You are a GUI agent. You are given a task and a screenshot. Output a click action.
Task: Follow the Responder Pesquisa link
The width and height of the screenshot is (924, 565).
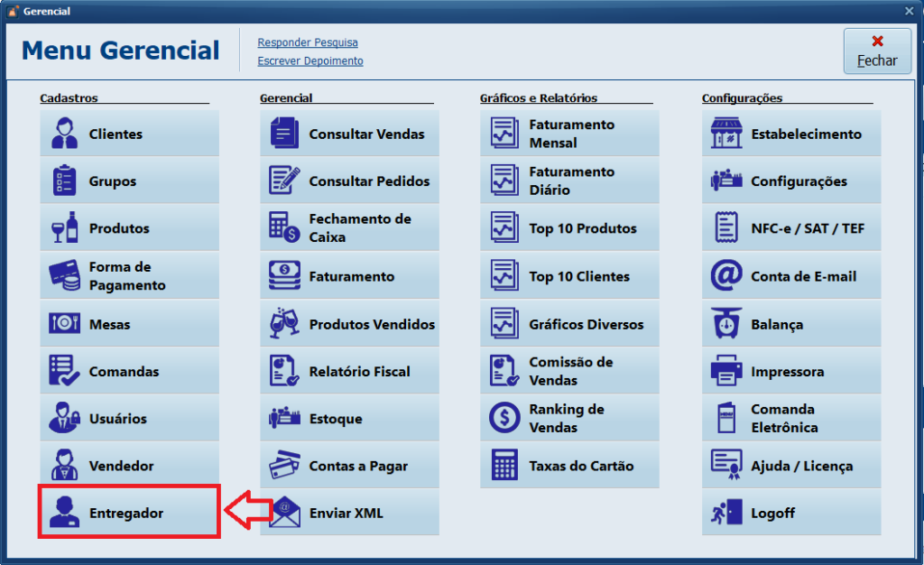(x=308, y=42)
